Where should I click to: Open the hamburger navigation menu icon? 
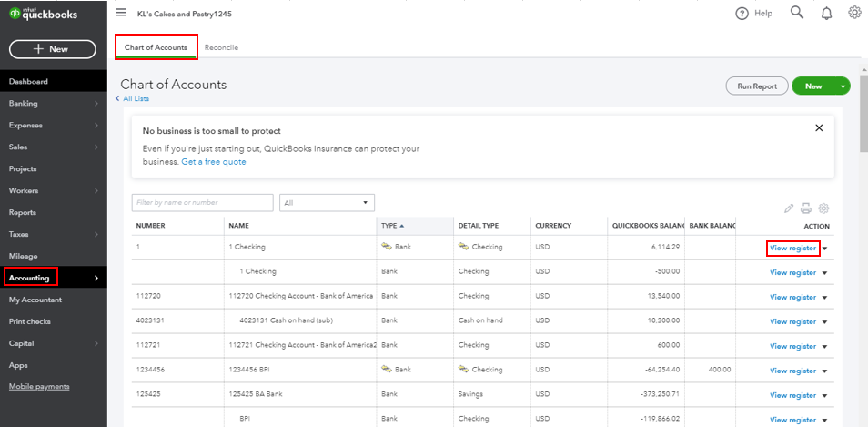click(x=121, y=13)
